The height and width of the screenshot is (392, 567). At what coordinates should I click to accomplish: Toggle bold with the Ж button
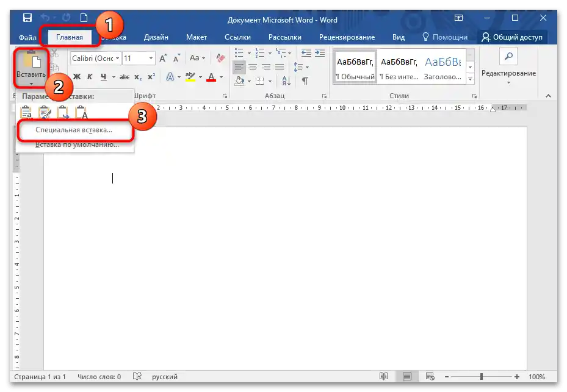[77, 77]
